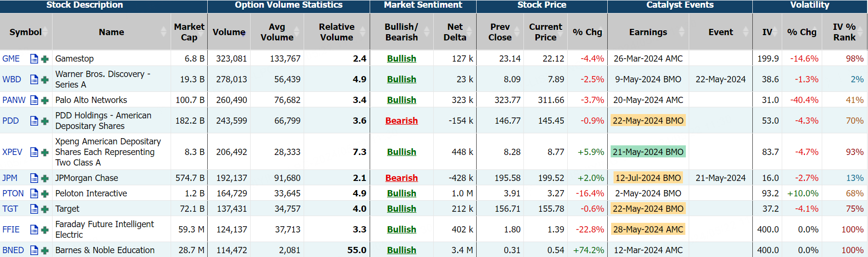Click the green plus icon for XPEV
Screen dimensions: 868x257
(45, 153)
